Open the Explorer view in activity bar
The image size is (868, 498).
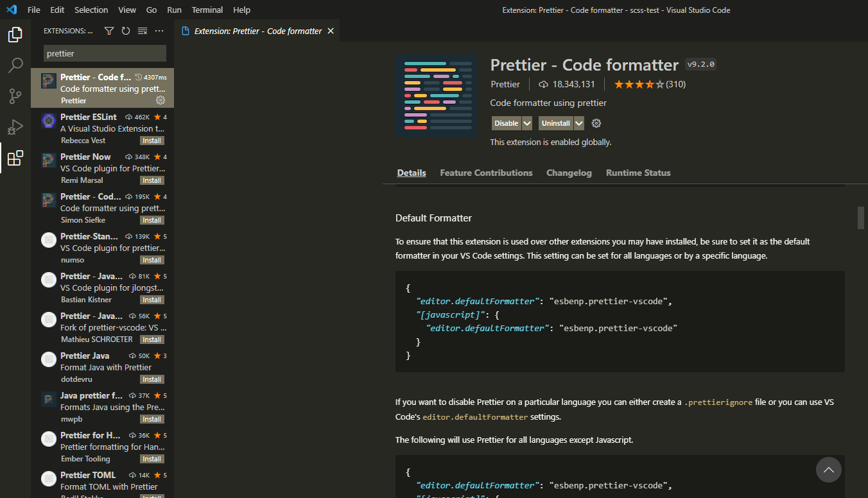[x=15, y=35]
